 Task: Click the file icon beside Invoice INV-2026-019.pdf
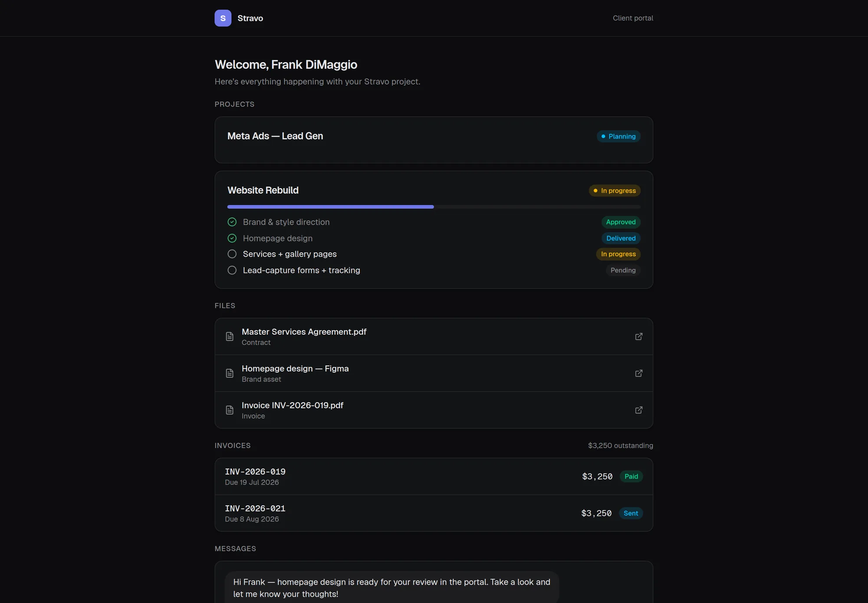pos(230,410)
